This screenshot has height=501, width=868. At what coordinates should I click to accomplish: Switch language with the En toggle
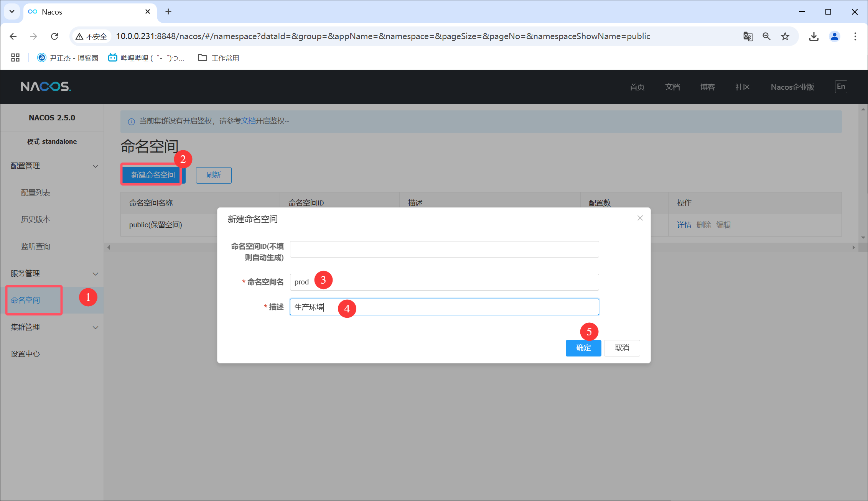pyautogui.click(x=841, y=87)
